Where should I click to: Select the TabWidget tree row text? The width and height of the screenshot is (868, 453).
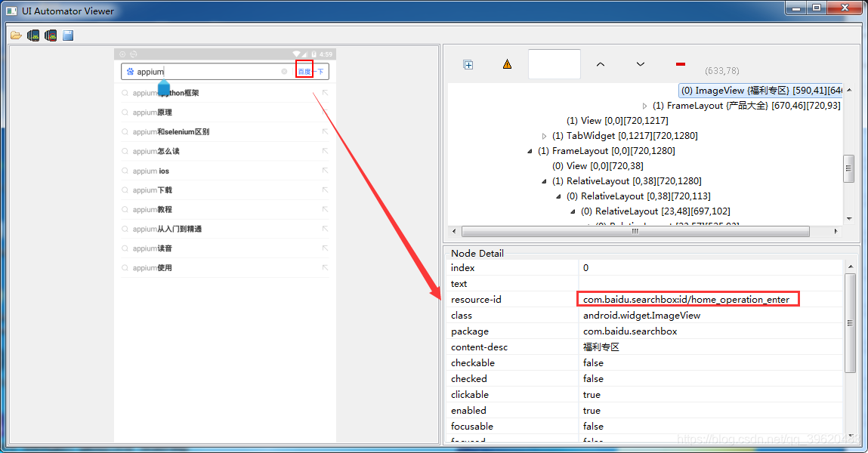coord(625,135)
